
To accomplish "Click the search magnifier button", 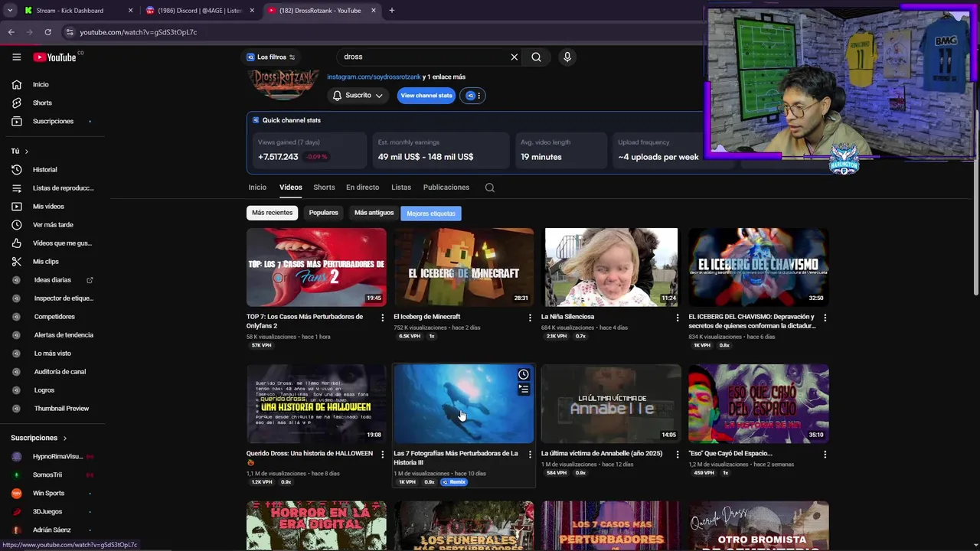I will 536,57.
